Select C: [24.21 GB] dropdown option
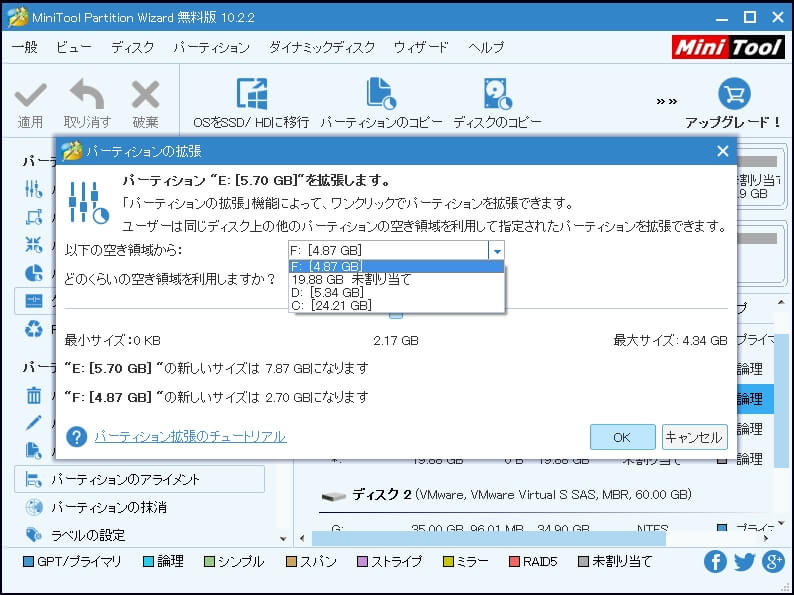 pyautogui.click(x=396, y=305)
